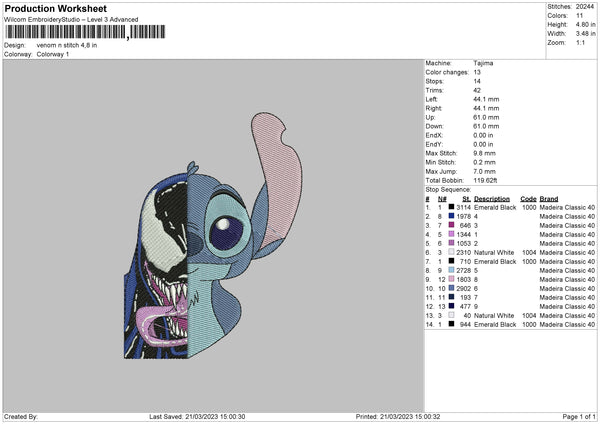Select the white swatch in stop row 13 (40 stitches)
Image resolution: width=600 pixels, height=424 pixels.
(x=452, y=315)
